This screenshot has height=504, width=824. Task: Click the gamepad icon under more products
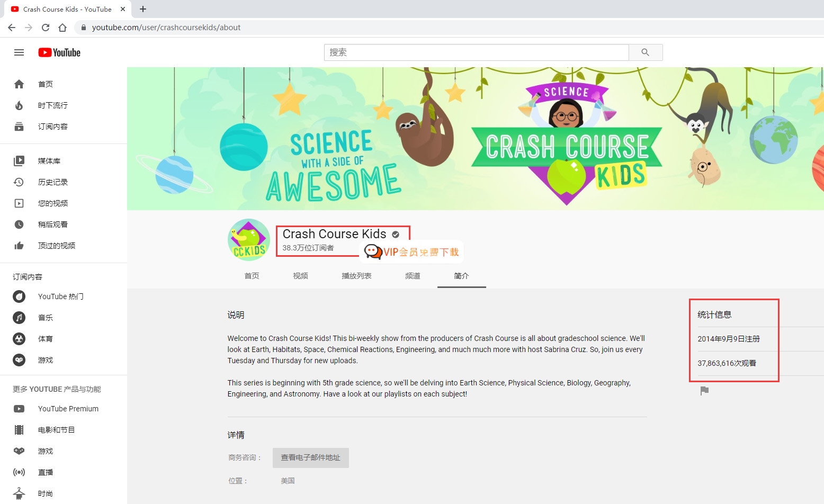(x=19, y=451)
